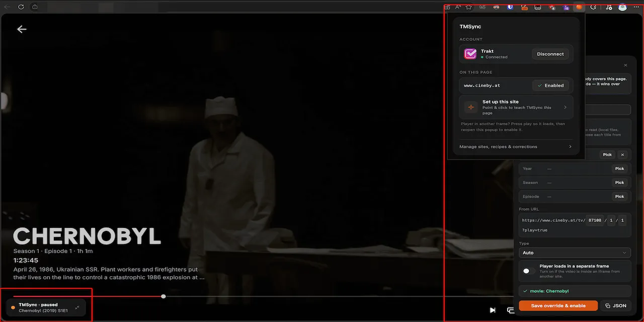Open the read aloud text icon
644x322 pixels.
pyautogui.click(x=458, y=7)
